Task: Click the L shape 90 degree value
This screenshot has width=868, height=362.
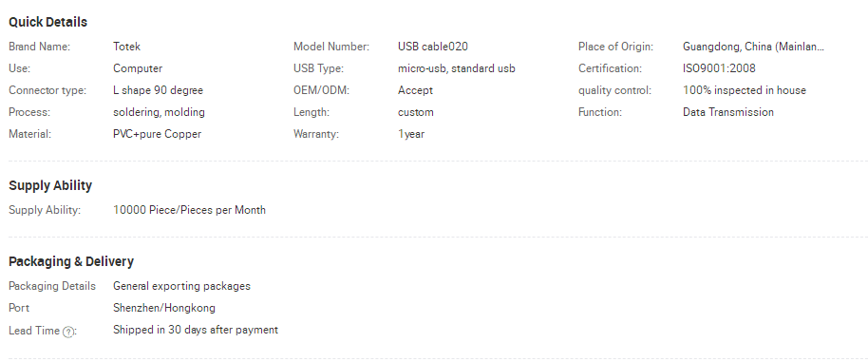Action: pos(159,90)
